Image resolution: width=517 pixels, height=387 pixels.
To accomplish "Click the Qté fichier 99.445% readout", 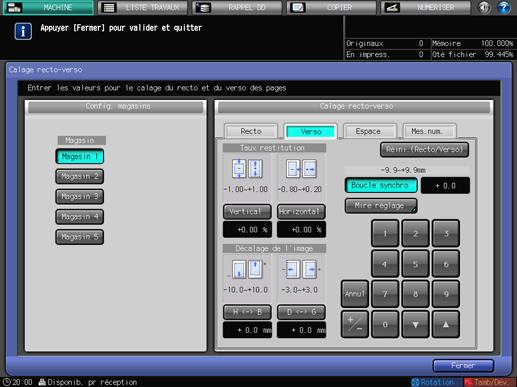I will coord(472,54).
